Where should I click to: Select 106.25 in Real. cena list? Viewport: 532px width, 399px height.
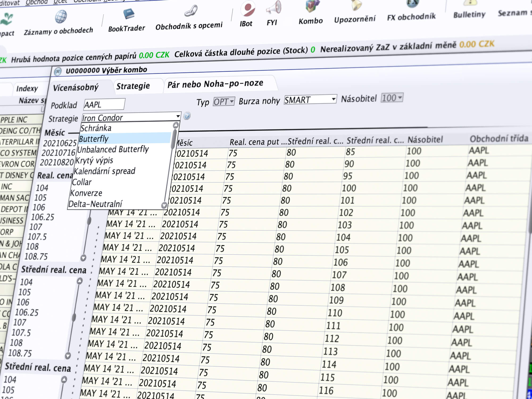coord(43,217)
